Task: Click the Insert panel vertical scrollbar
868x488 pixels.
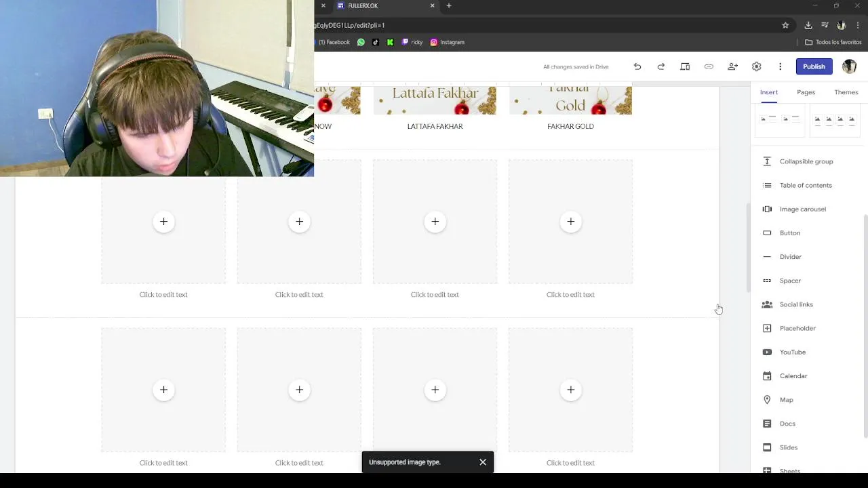Action: [865, 325]
